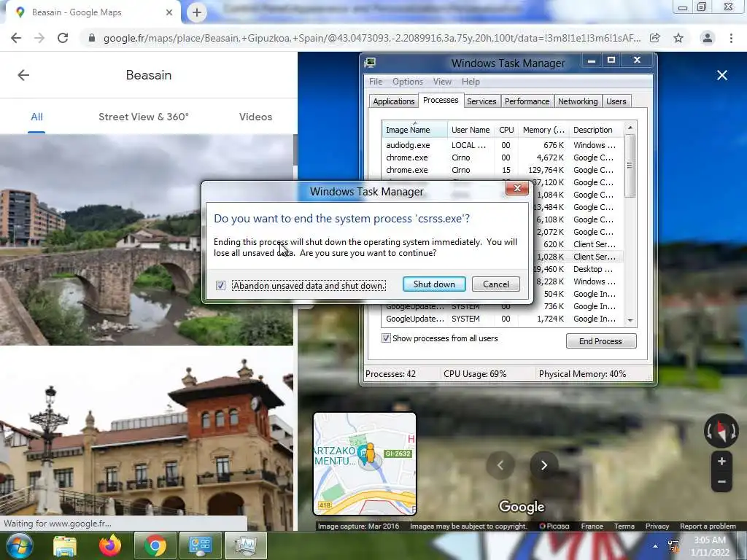Image resolution: width=747 pixels, height=560 pixels.
Task: Click the Shut down button
Action: point(434,284)
